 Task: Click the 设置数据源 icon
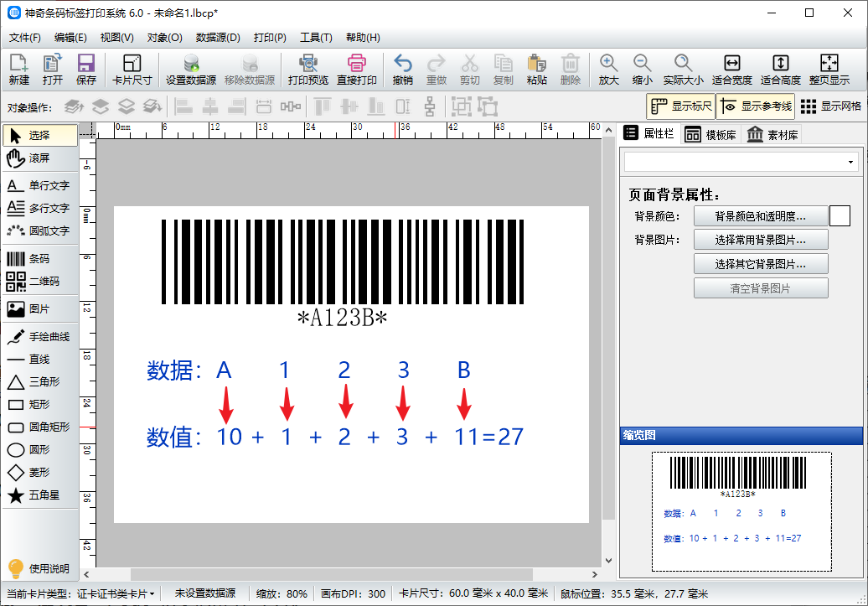[x=191, y=70]
